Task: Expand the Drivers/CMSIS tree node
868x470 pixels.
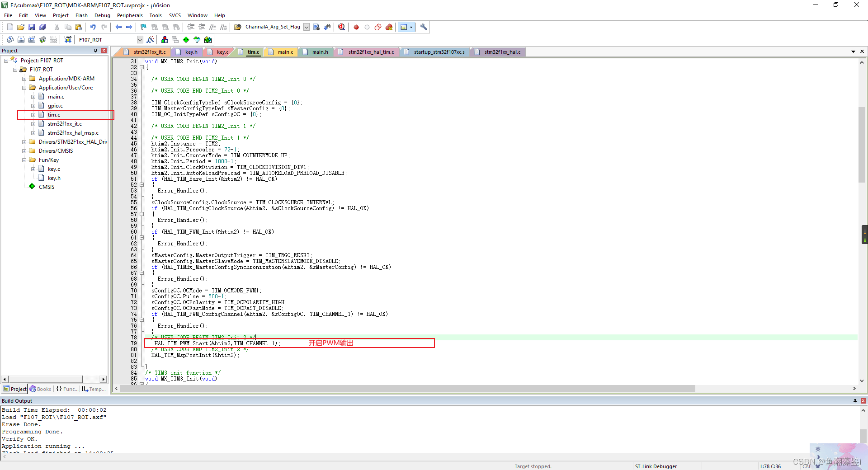Action: [24, 150]
